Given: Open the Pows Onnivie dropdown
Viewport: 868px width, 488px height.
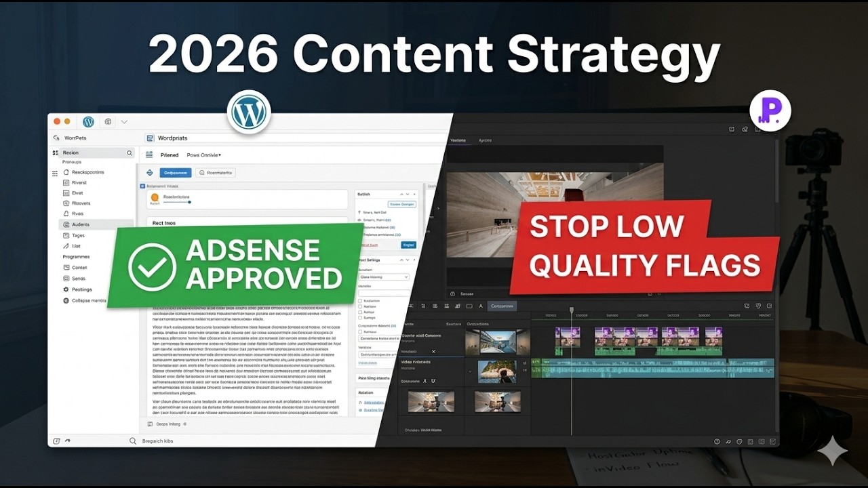Looking at the screenshot, I should click(x=204, y=155).
